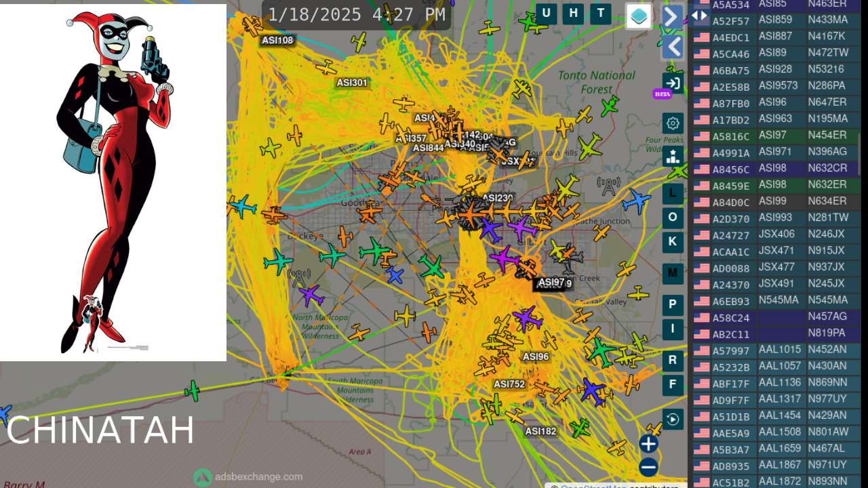The width and height of the screenshot is (868, 488).
Task: Select the ASI230 aircraft label
Action: tap(498, 198)
